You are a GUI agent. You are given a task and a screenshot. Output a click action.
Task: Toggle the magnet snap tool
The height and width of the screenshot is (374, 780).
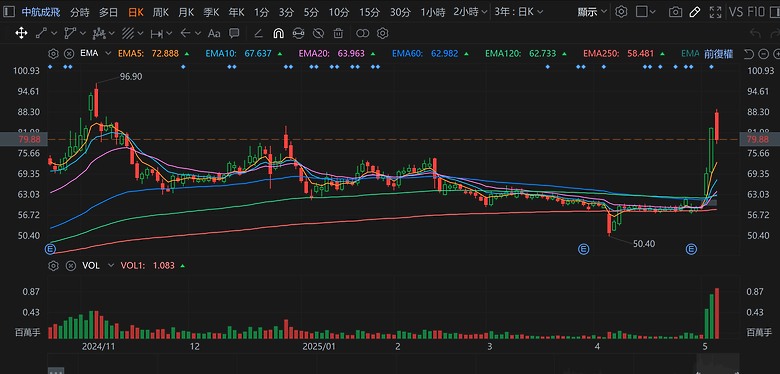coord(278,33)
